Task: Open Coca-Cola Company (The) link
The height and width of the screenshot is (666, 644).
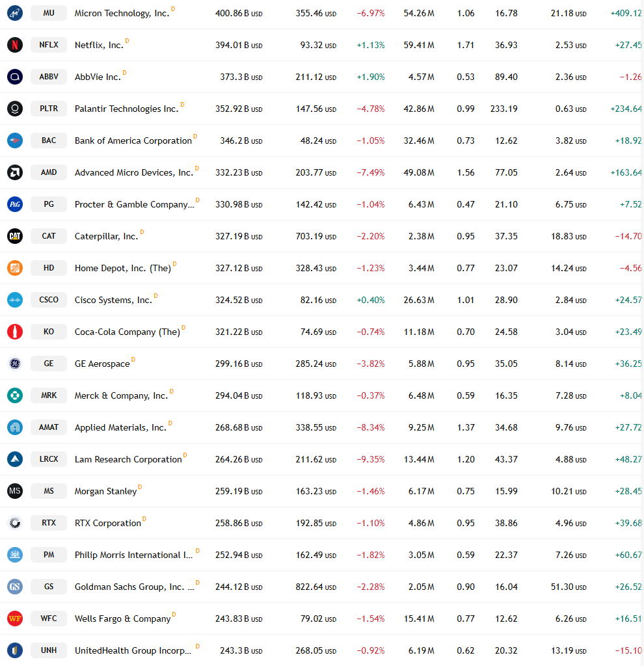Action: coord(127,332)
